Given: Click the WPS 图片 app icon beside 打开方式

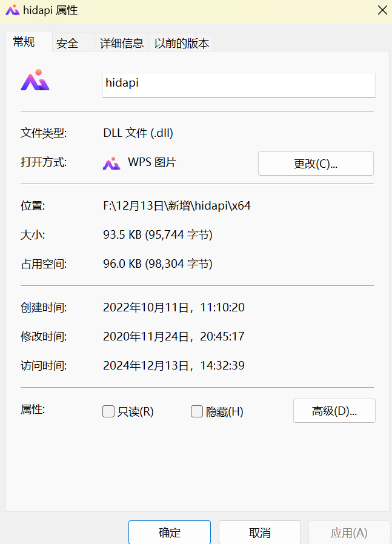Looking at the screenshot, I should pos(111,164).
